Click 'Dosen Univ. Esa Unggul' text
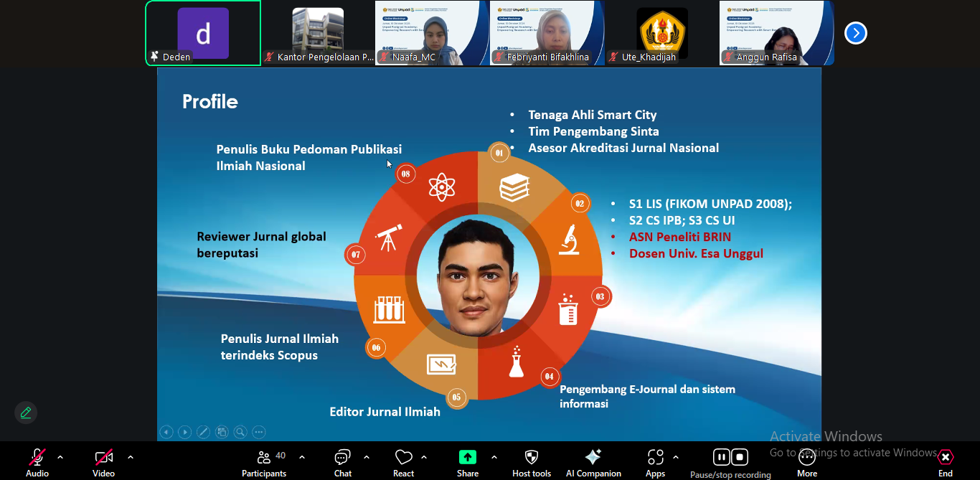The width and height of the screenshot is (980, 480). [696, 253]
